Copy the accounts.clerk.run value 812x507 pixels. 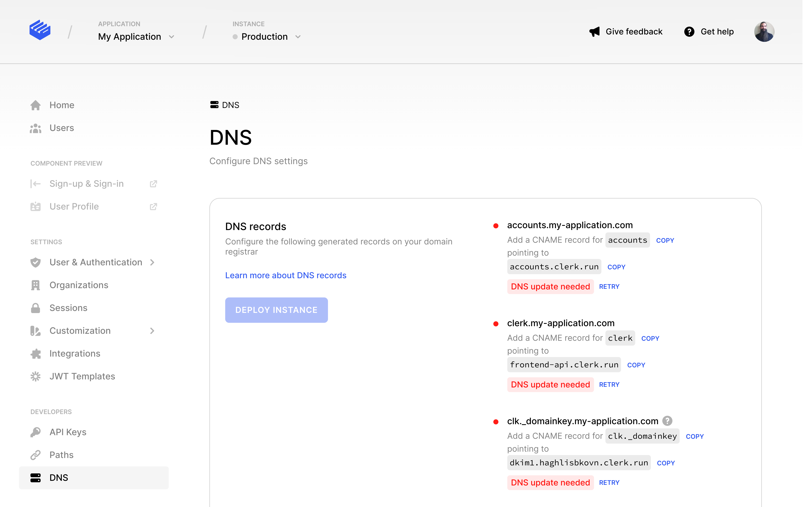point(616,267)
